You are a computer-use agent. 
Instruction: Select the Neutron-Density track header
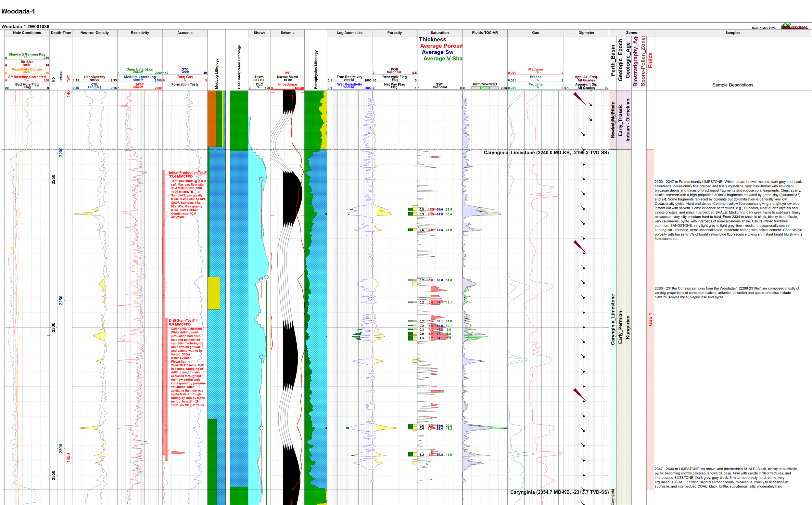click(x=95, y=33)
